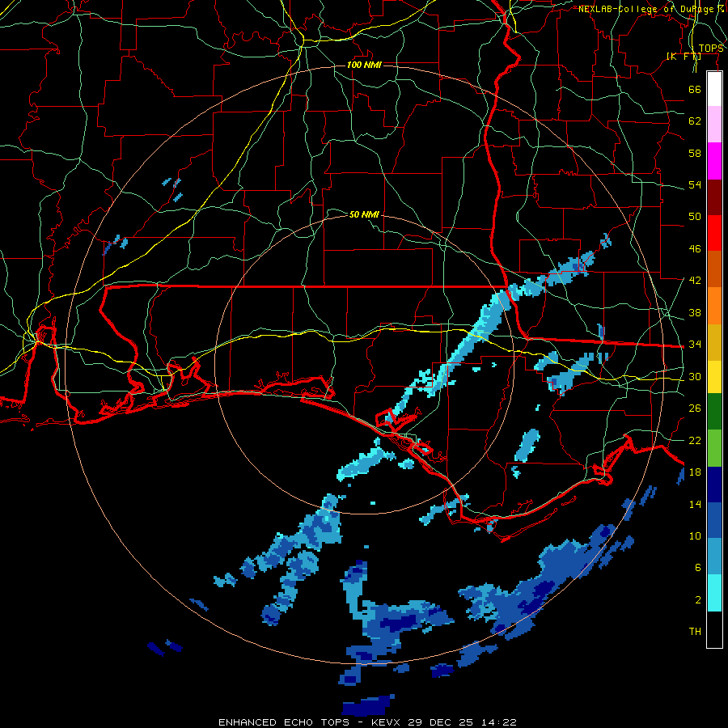
Task: Click the "6" scale value
Action: pyautogui.click(x=698, y=568)
